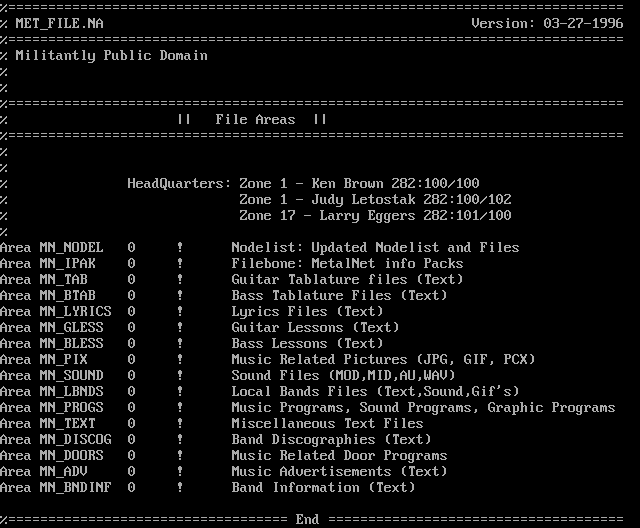Click the Larry Eggers Zone 17 entry
Image resolution: width=640 pixels, height=528 pixels.
[x=375, y=215]
